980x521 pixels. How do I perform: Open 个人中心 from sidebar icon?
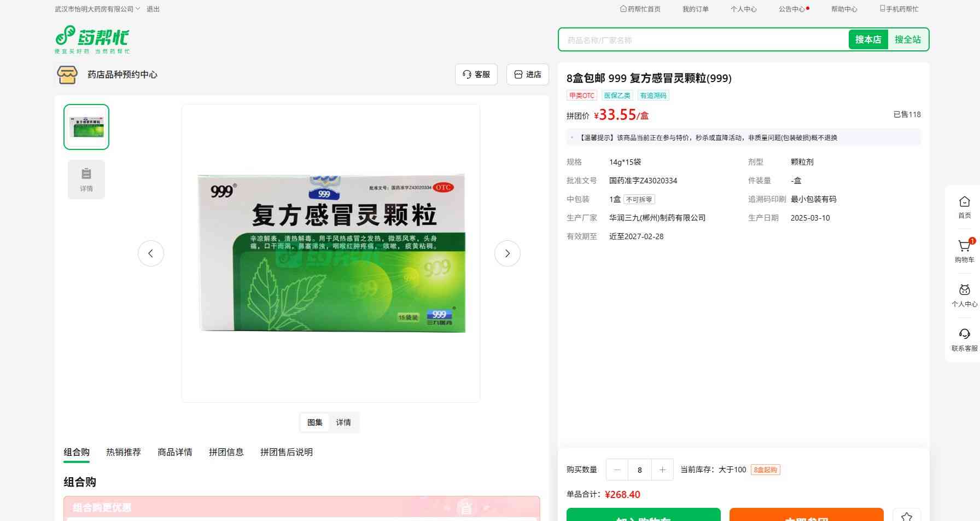964,291
